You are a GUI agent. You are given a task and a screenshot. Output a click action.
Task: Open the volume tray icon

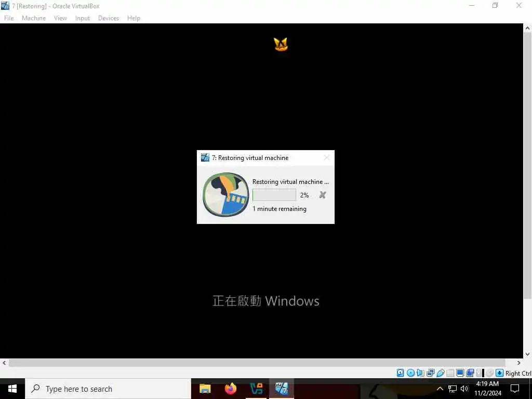click(464, 389)
